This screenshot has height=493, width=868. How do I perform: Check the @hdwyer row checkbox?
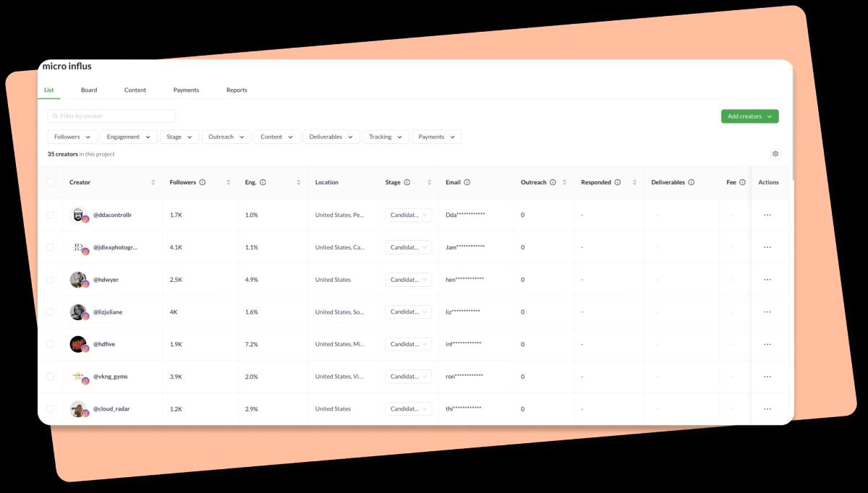pyautogui.click(x=50, y=280)
